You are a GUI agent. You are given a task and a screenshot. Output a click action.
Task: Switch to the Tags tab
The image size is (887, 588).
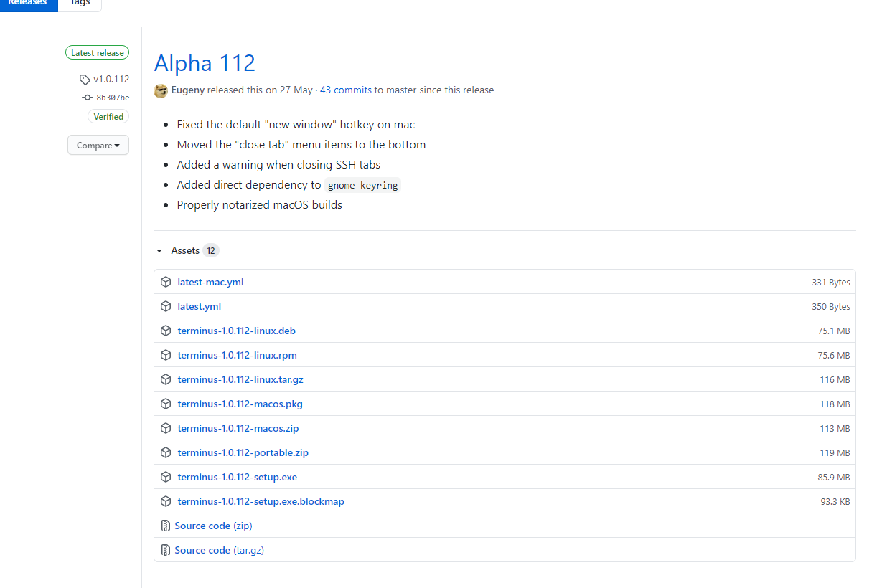(79, 3)
